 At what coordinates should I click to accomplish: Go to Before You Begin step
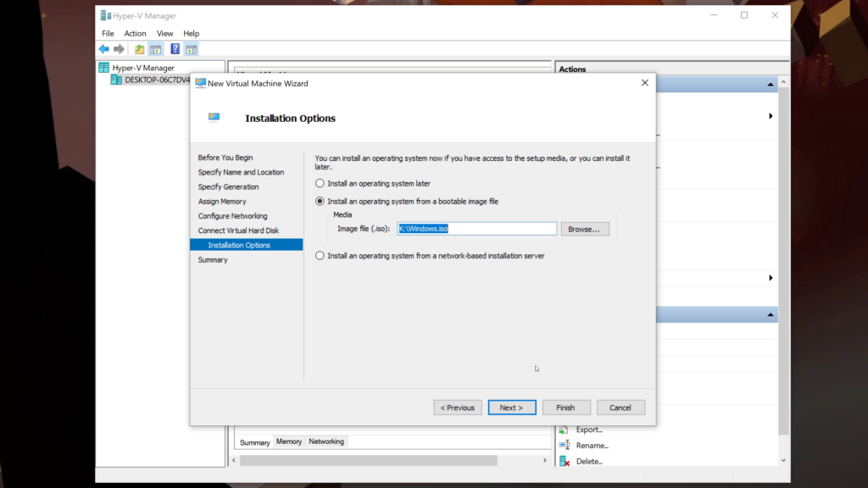[225, 158]
